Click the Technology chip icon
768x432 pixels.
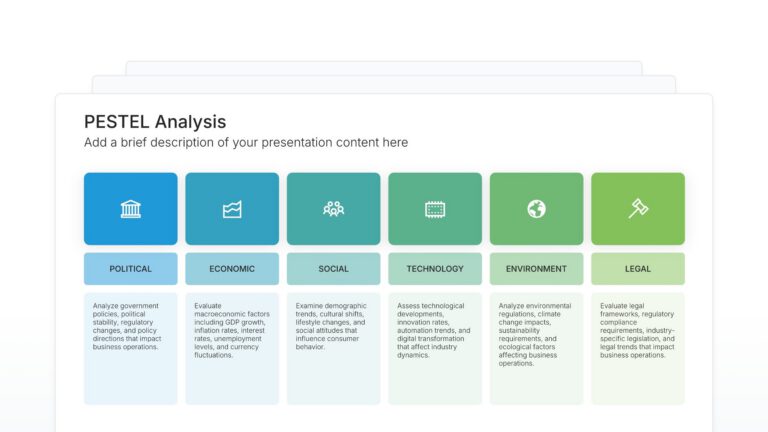point(435,209)
